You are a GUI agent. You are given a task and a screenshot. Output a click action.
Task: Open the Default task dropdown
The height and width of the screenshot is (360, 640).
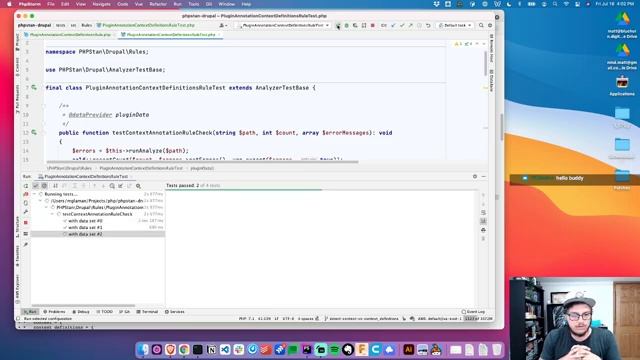(455, 25)
